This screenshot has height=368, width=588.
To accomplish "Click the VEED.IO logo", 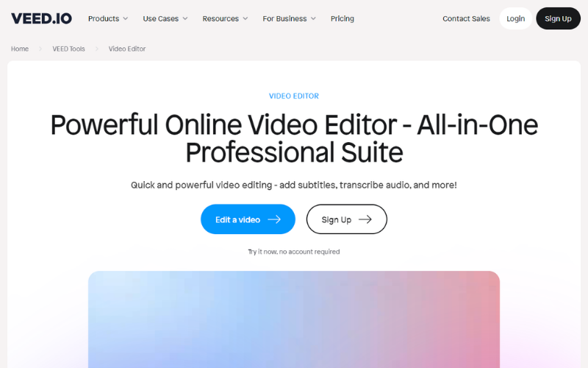I will [41, 18].
